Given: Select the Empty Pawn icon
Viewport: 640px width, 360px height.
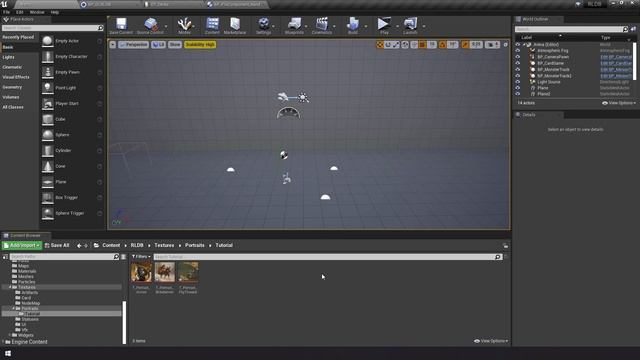Looking at the screenshot, I should [48, 72].
